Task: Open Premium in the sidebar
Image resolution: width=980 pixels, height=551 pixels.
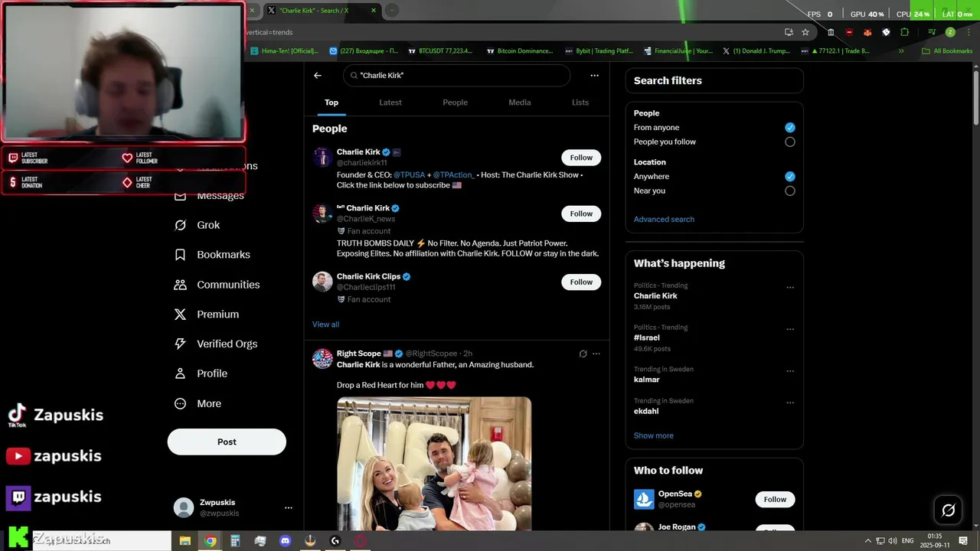Action: coord(207,315)
